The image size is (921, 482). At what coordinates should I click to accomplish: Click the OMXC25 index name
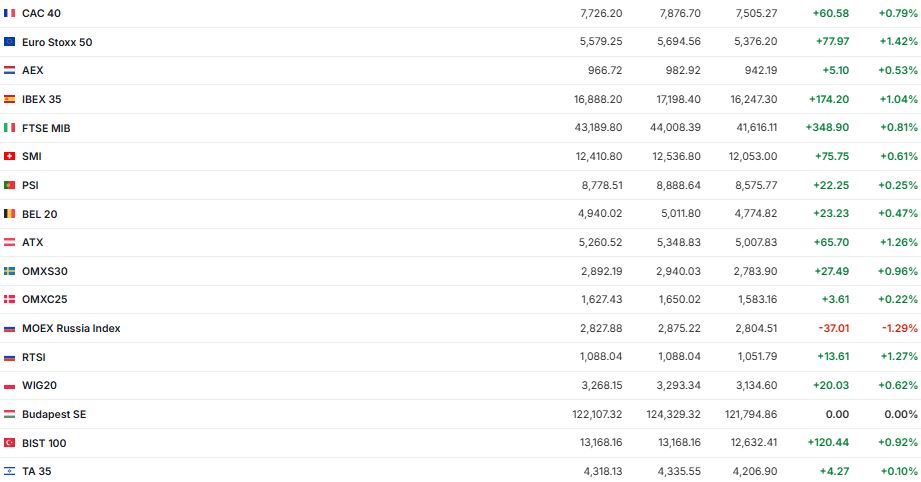click(44, 299)
